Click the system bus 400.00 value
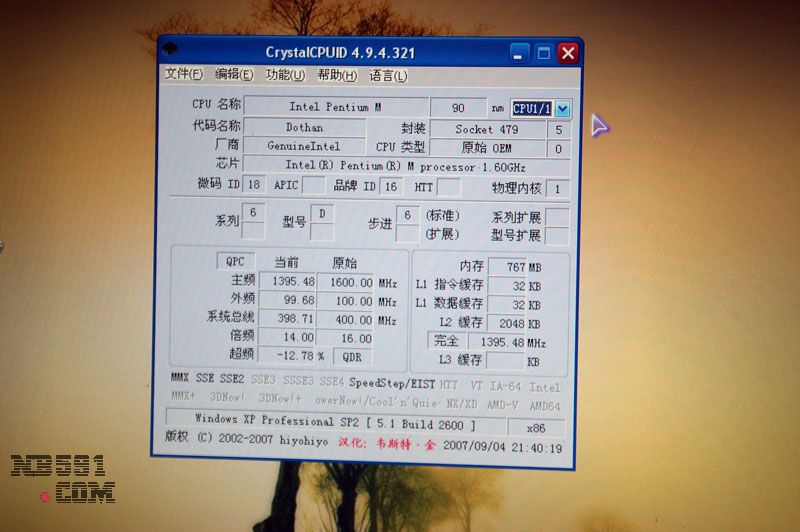The height and width of the screenshot is (532, 800). point(345,319)
